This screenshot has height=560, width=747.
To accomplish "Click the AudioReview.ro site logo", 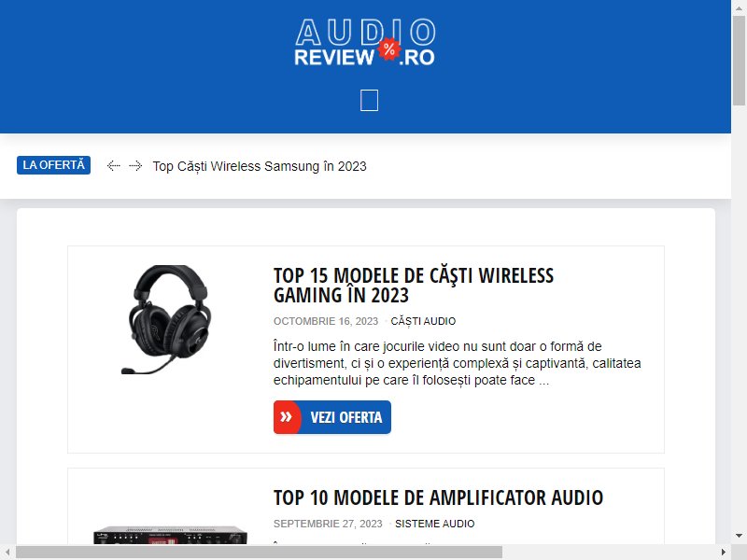I will click(365, 42).
